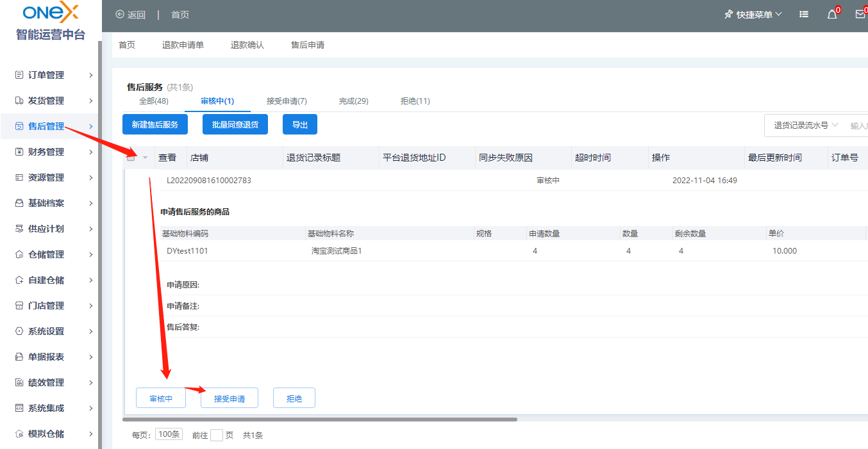This screenshot has height=449, width=868.
Task: Open the 退款申请单 navigation tab
Action: pyautogui.click(x=183, y=45)
